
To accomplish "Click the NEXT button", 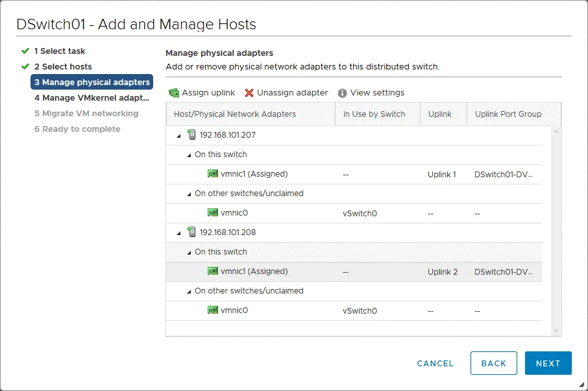I will click(548, 363).
